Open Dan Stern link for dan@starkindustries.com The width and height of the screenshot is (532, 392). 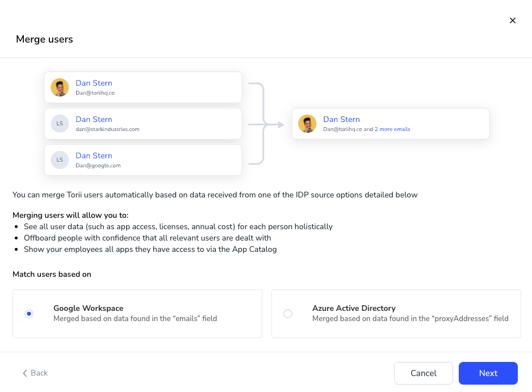pos(94,119)
